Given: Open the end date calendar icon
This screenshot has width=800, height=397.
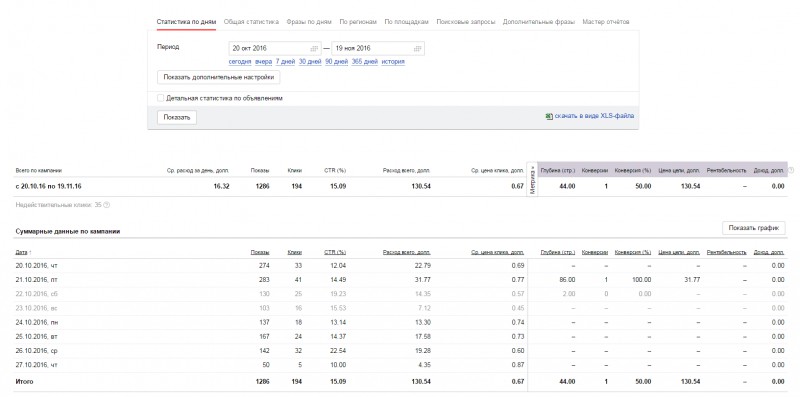Looking at the screenshot, I should [x=417, y=48].
